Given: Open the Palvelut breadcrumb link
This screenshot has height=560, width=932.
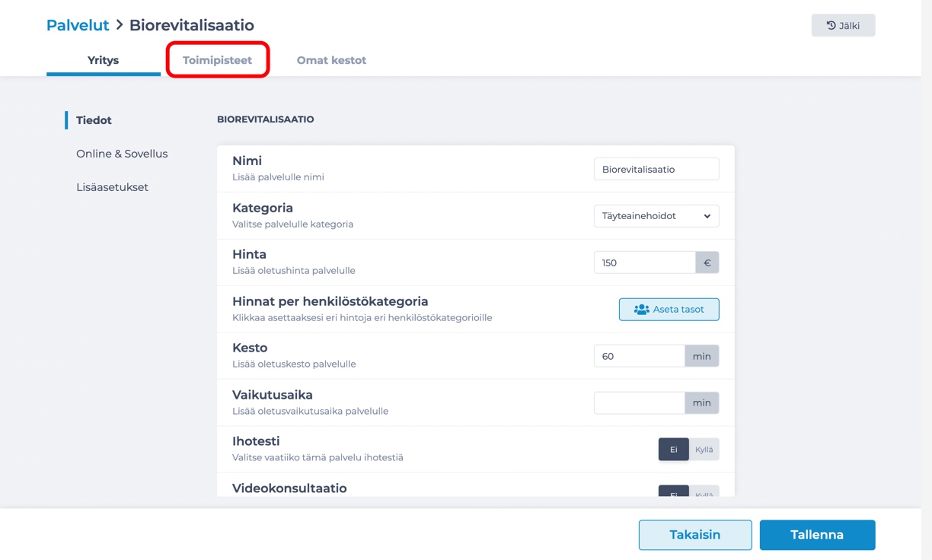Looking at the screenshot, I should (78, 25).
